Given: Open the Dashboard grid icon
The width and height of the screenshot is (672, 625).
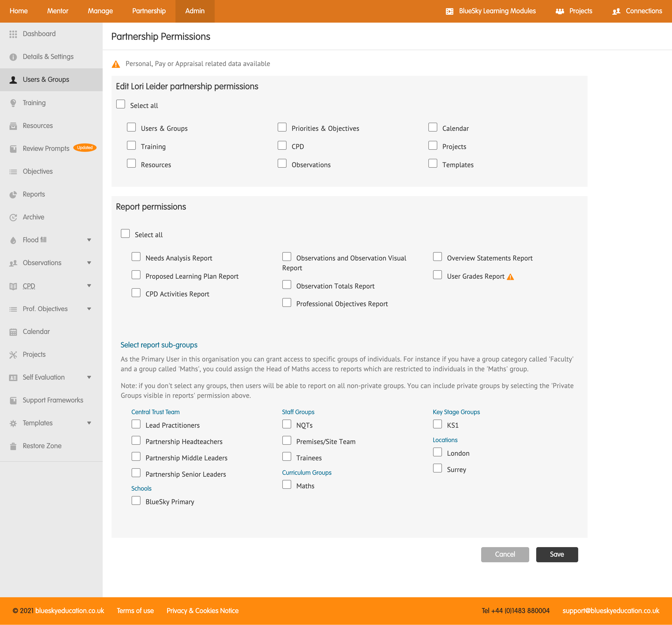Looking at the screenshot, I should point(13,34).
